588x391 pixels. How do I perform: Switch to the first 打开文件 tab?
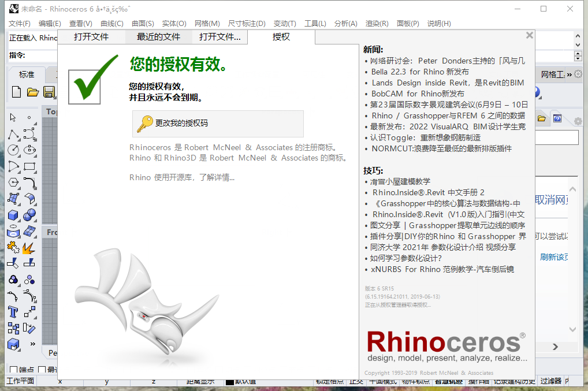91,37
